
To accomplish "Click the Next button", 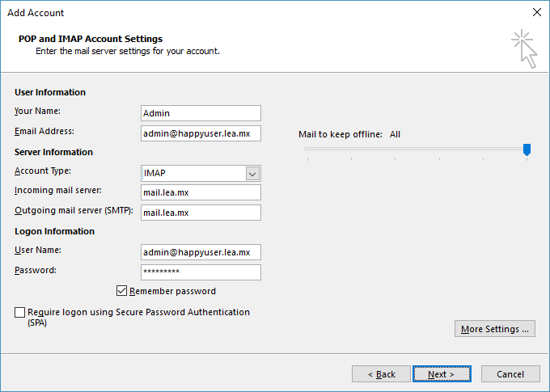I will 442,374.
